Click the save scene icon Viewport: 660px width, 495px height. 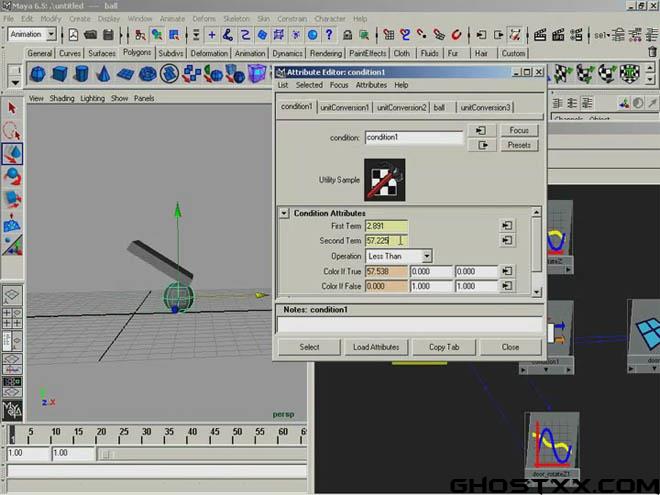[x=108, y=35]
